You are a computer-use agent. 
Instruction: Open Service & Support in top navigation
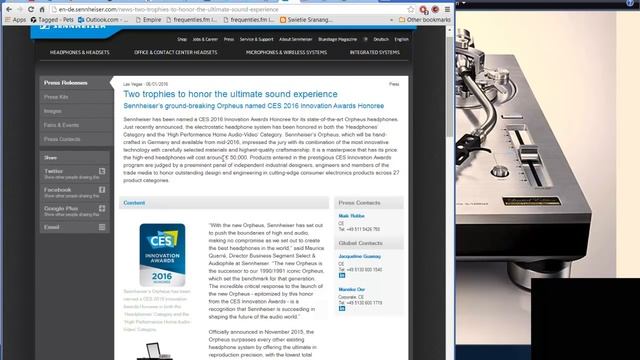click(256, 39)
